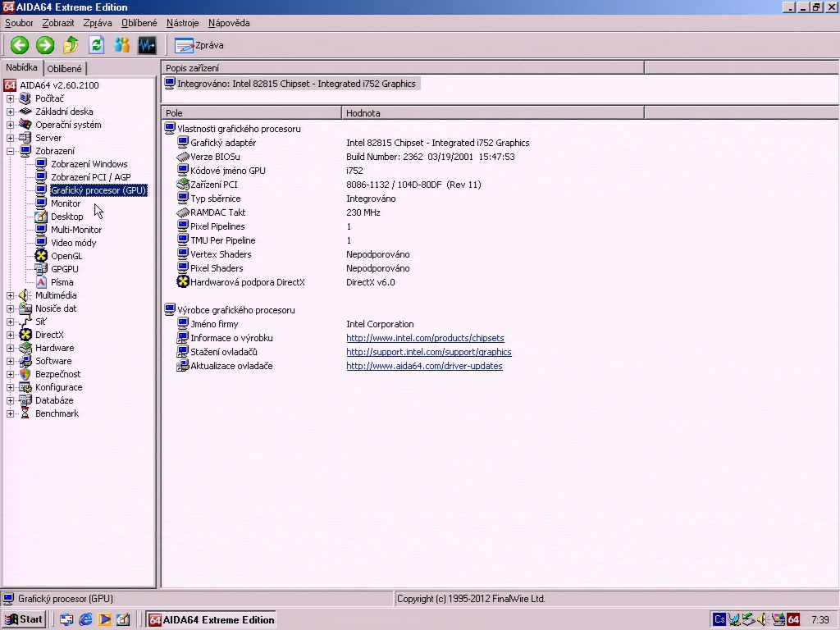
Task: Click the Bezpečnost shield icon
Action: 25,374
